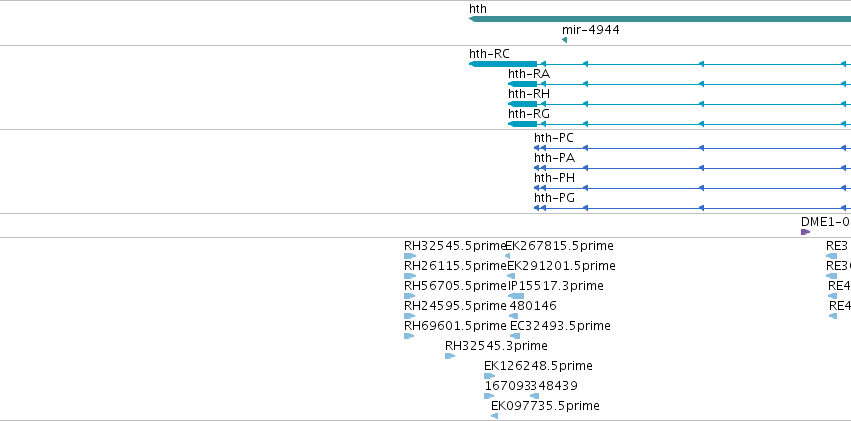
Task: Select the hth-RH transcript exon block
Action: (x=523, y=104)
